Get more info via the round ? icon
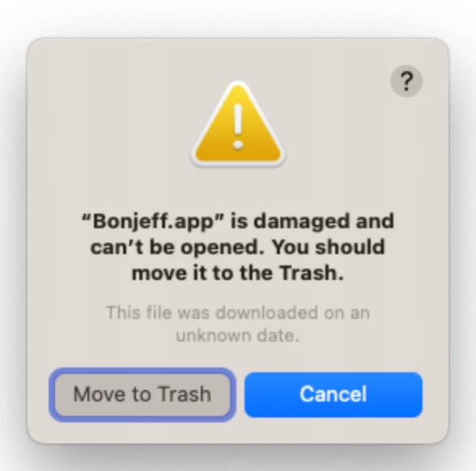 406,81
